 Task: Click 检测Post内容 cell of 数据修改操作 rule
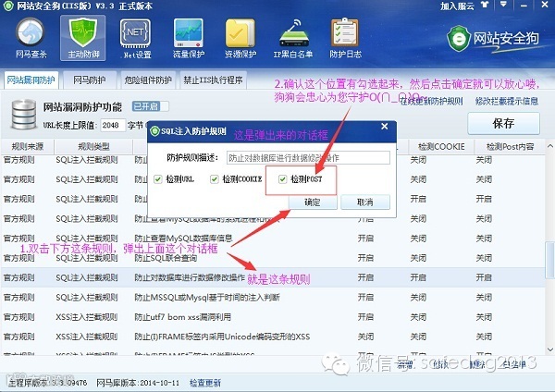[484, 277]
